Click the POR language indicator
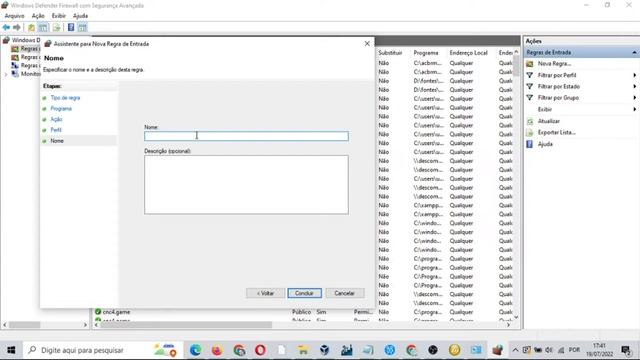 point(574,350)
